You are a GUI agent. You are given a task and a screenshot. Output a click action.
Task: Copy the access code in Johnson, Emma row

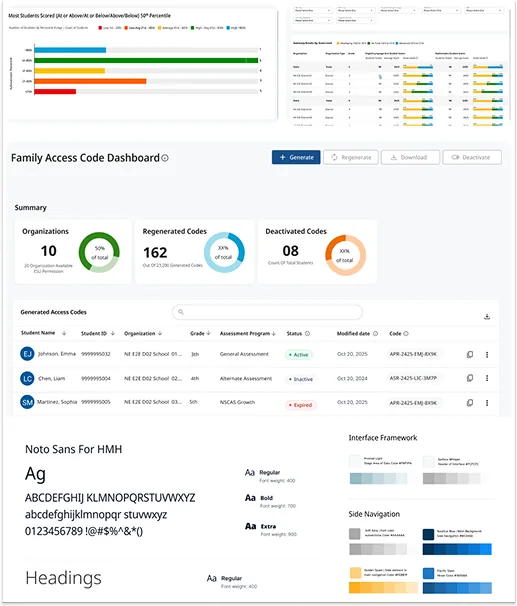click(x=470, y=354)
